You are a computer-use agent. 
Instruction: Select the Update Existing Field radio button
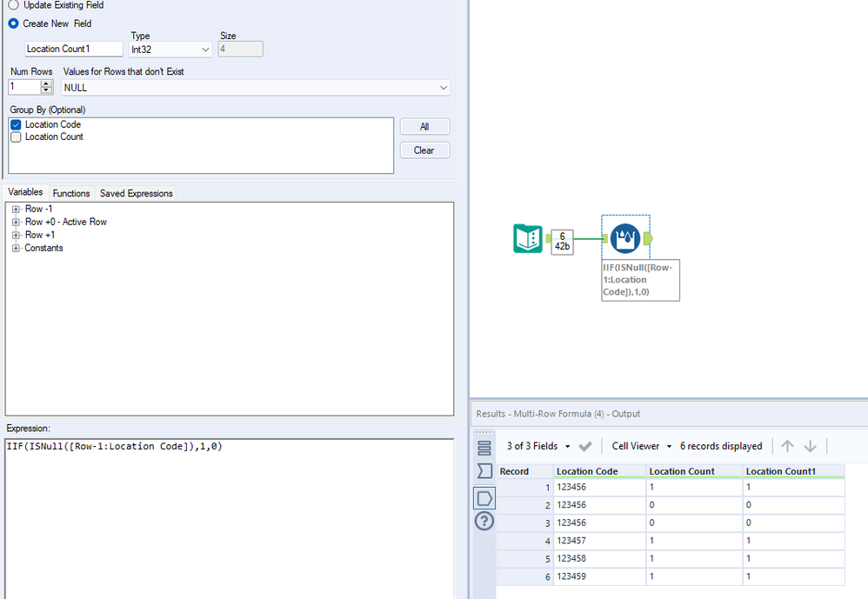click(x=13, y=5)
